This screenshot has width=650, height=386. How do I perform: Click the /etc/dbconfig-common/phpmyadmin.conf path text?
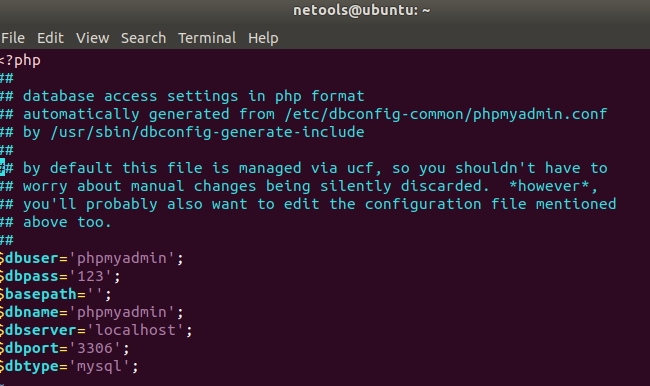coord(446,114)
